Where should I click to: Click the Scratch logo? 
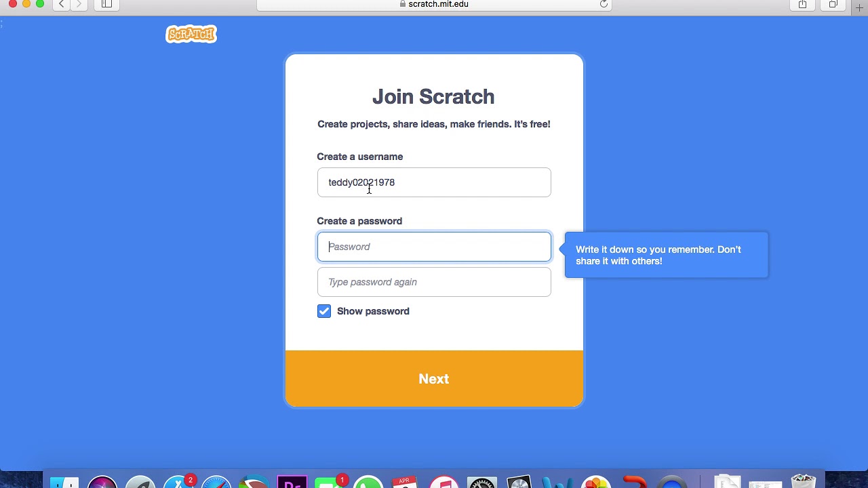click(x=191, y=34)
